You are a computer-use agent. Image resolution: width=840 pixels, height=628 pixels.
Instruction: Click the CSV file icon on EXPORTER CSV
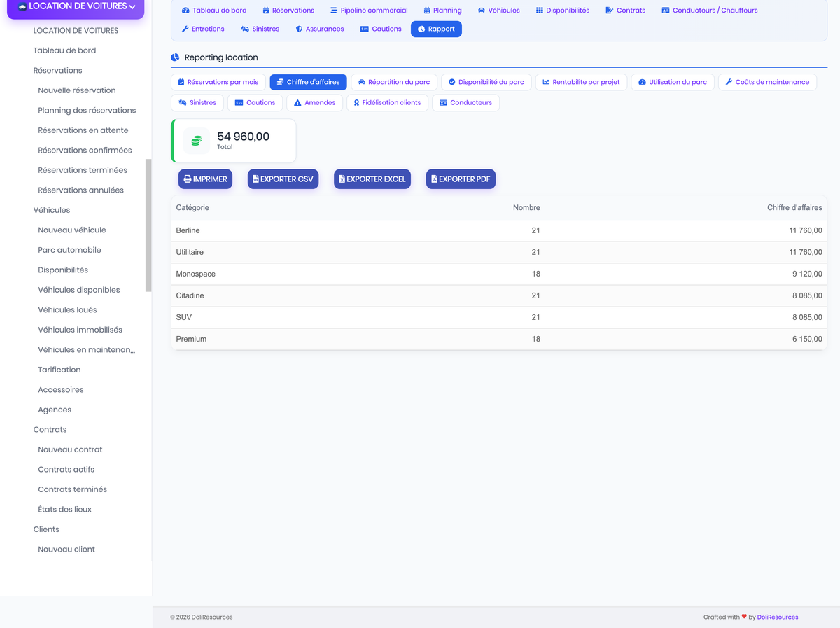pyautogui.click(x=255, y=179)
